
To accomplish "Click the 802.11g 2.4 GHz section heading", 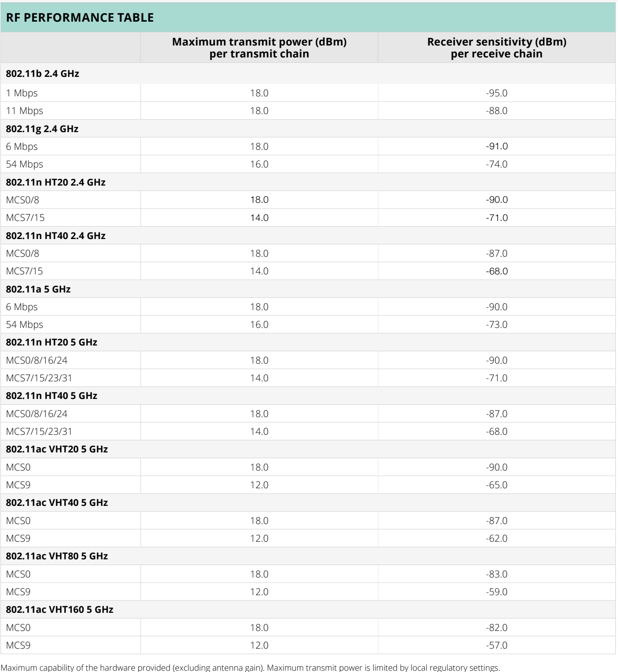I will pos(42,129).
